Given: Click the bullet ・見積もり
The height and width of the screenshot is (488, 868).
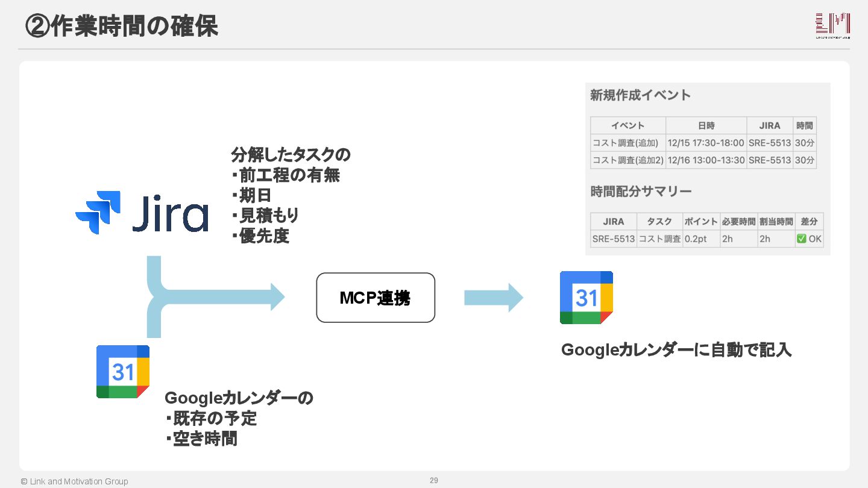Looking at the screenshot, I should coord(265,216).
